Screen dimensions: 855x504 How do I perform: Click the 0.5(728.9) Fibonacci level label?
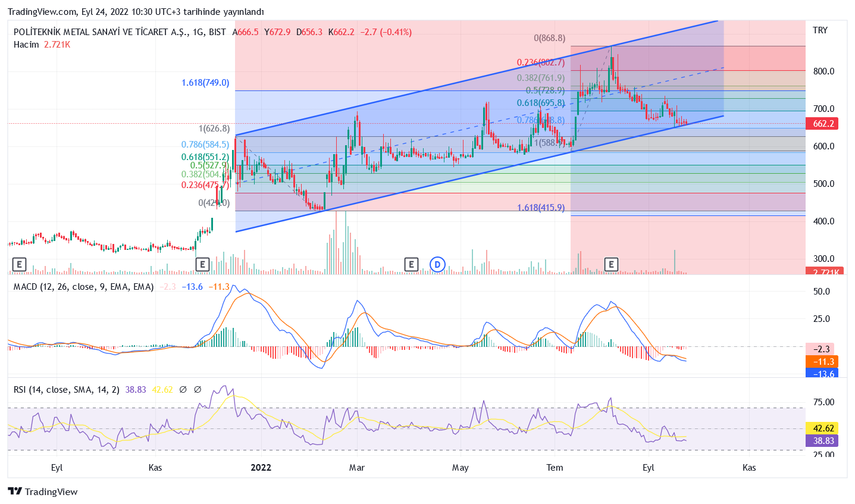[545, 90]
